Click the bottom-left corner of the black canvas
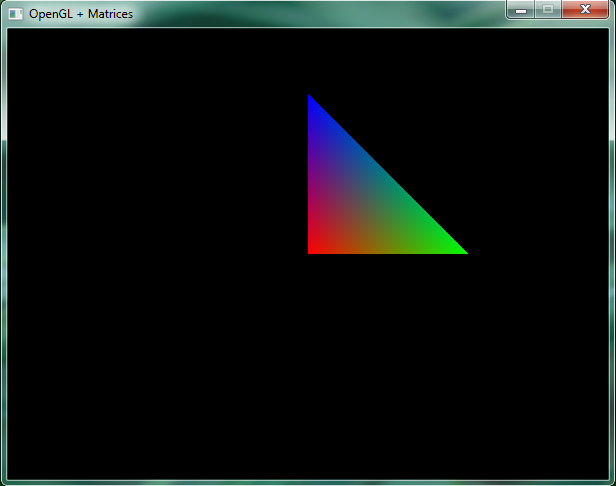This screenshot has width=616, height=486. (12, 476)
